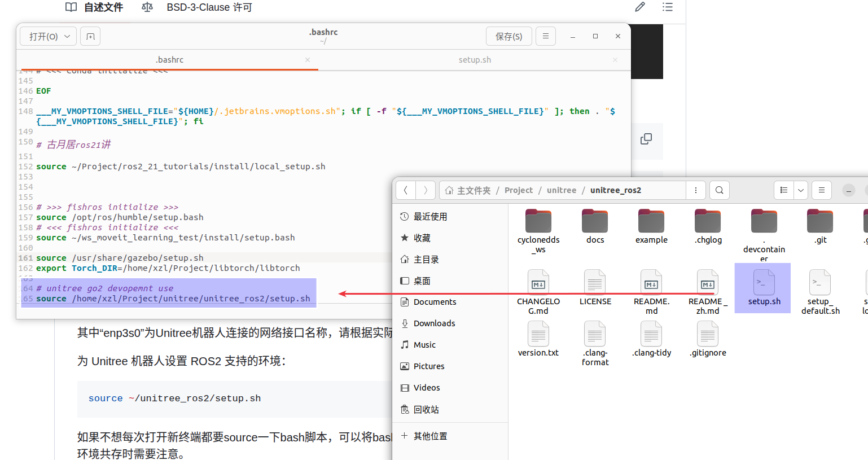Close the .bashrc editor tab
Image resolution: width=868 pixels, height=460 pixels.
[308, 60]
